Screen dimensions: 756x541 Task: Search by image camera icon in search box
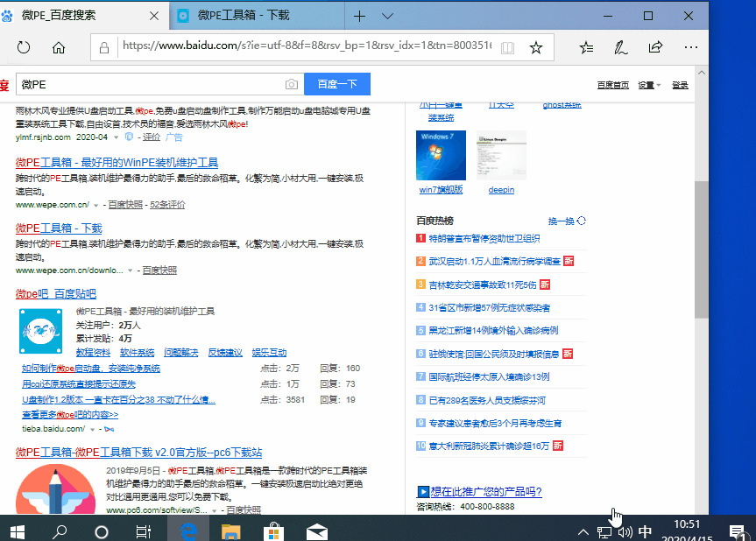291,83
